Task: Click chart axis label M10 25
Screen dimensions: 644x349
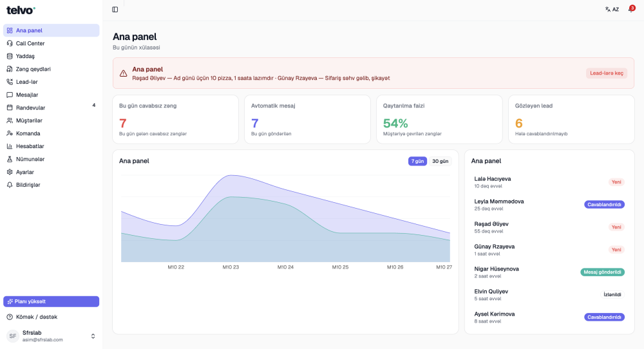Action: coord(340,267)
